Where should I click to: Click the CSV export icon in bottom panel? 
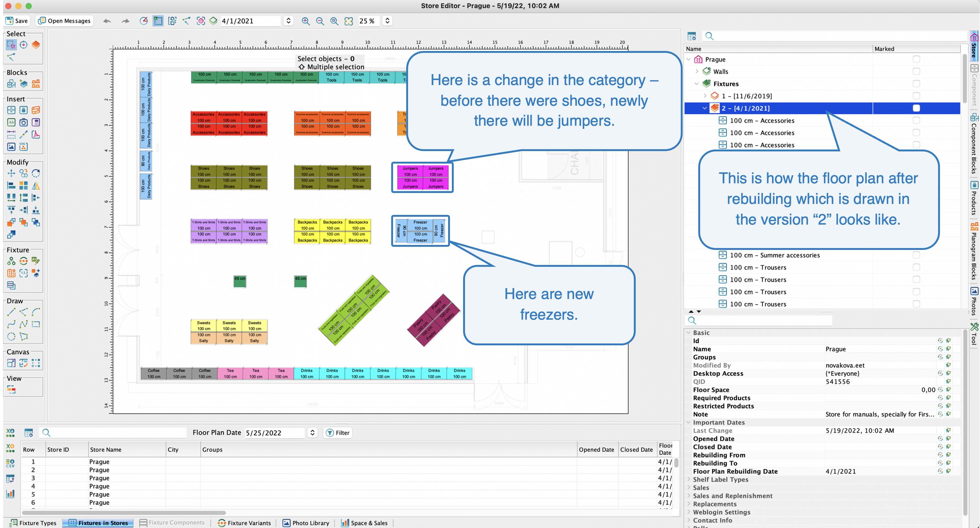(10, 463)
